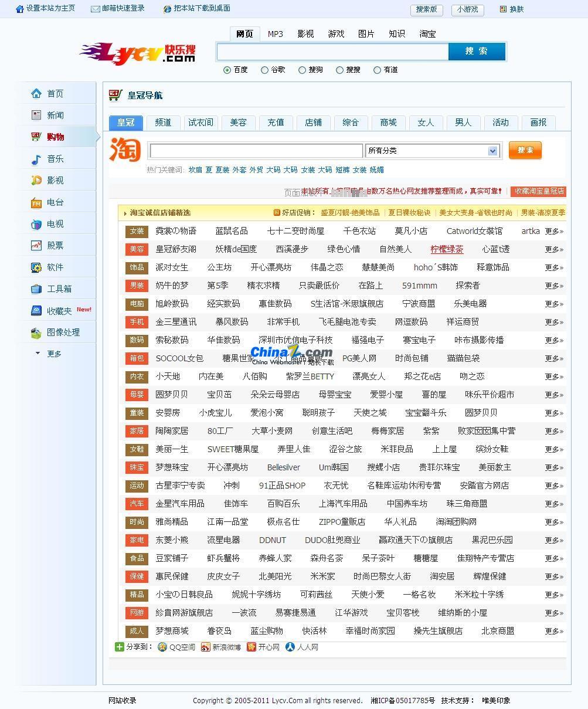Screen dimensions: 588x709
Task: Click the 开心网 share icon
Action: point(251,647)
